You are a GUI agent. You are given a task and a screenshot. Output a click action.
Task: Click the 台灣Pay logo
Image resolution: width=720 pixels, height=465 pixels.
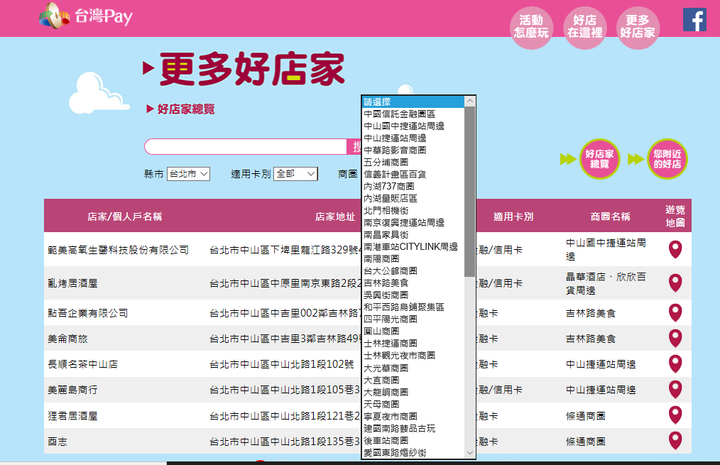tap(86, 16)
